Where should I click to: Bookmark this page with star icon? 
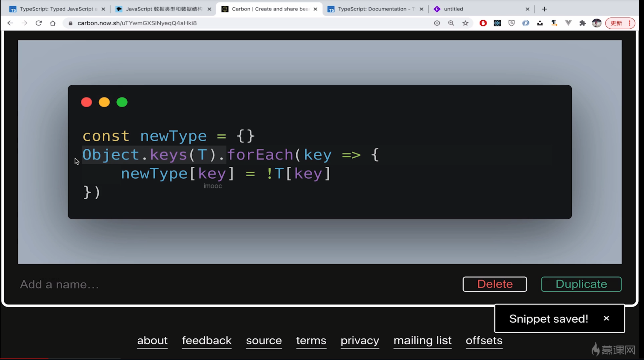click(465, 23)
